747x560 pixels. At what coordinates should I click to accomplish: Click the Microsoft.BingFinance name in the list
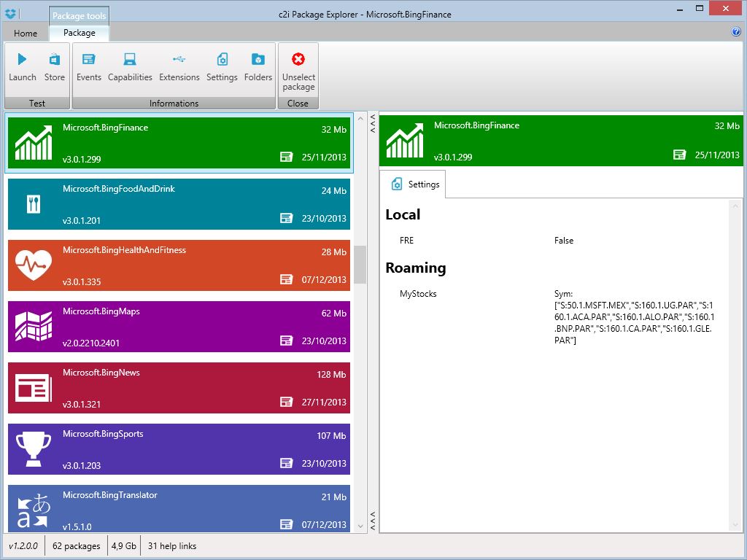click(x=105, y=128)
